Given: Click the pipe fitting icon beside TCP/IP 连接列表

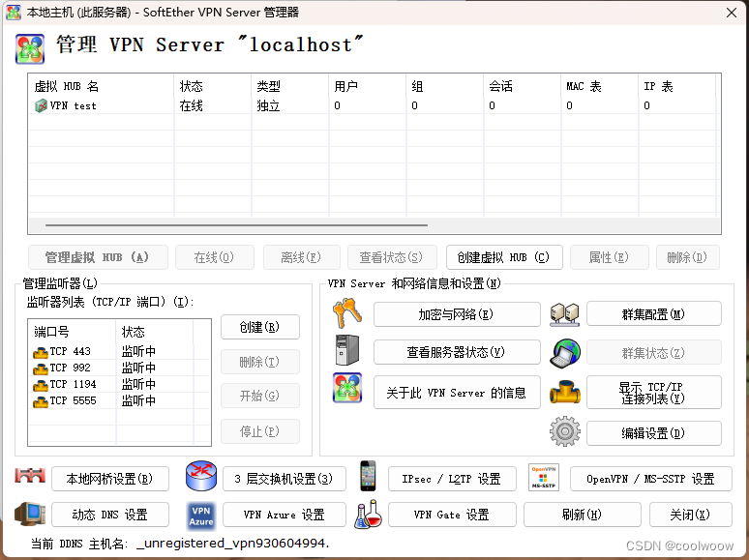Looking at the screenshot, I should tap(564, 392).
